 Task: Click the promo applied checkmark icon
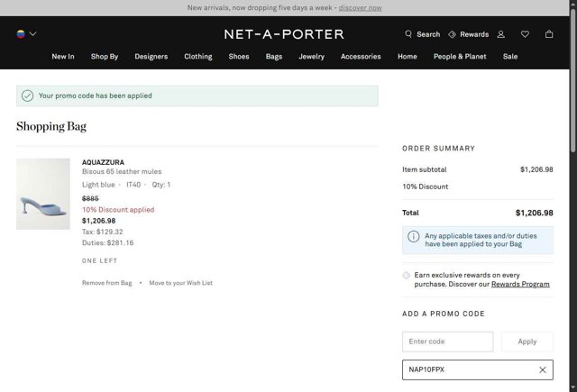27,96
